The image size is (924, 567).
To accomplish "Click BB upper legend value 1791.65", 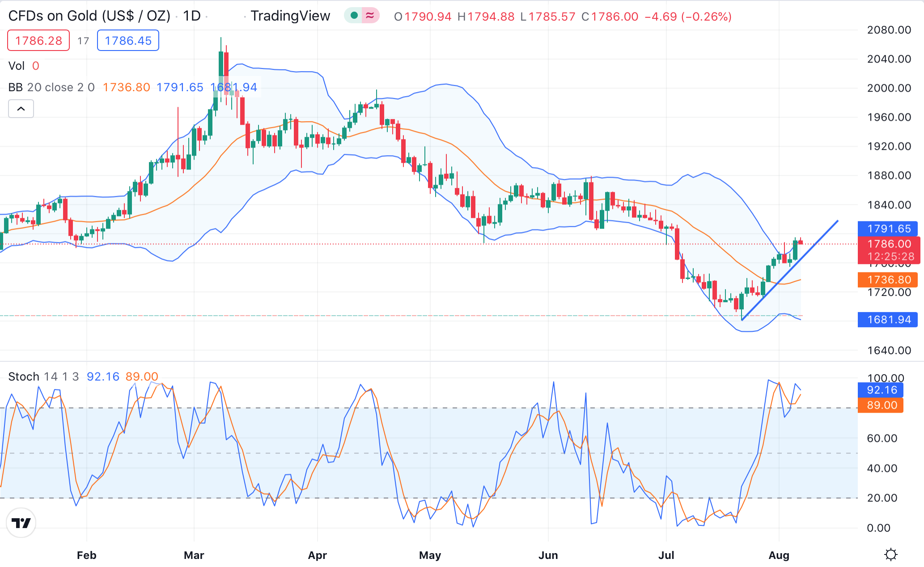I will coord(180,87).
